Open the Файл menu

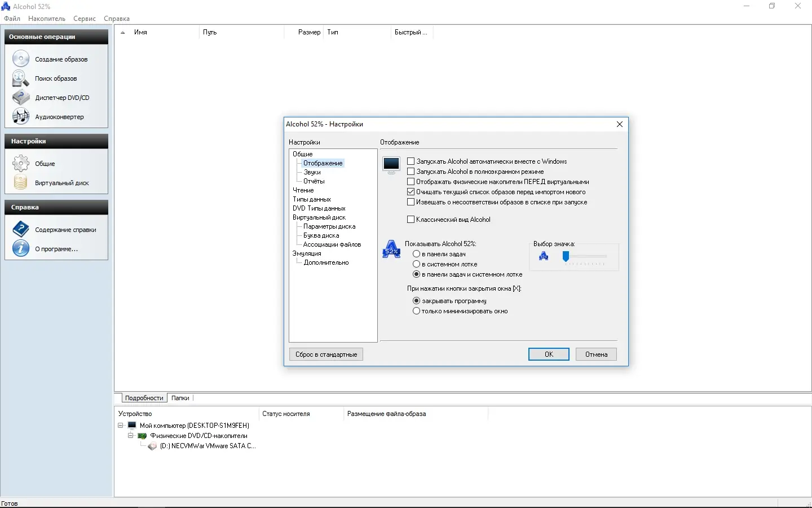point(12,19)
